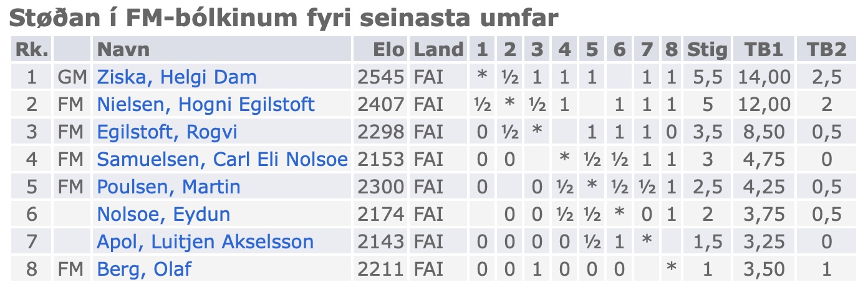868x292 pixels.
Task: Open player link Ziska, Helgi Dam
Action: coord(176,77)
